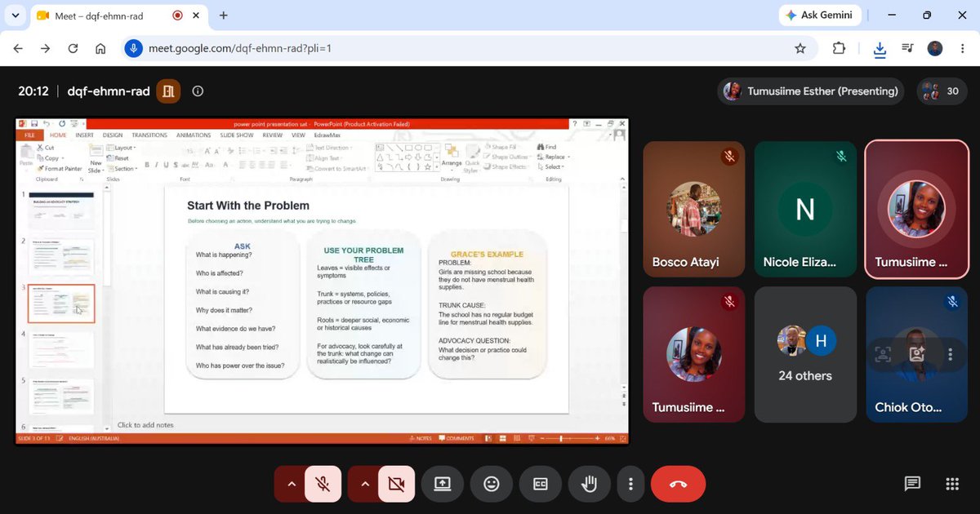Viewport: 980px width, 514px height.
Task: Open the Section dropdown in PowerPoint ribbon
Action: point(125,169)
